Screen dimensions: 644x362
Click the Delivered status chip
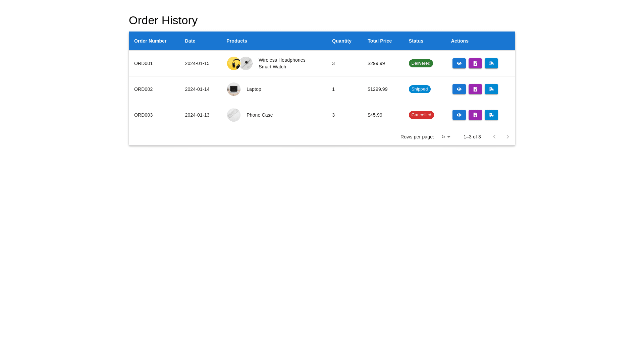(421, 63)
